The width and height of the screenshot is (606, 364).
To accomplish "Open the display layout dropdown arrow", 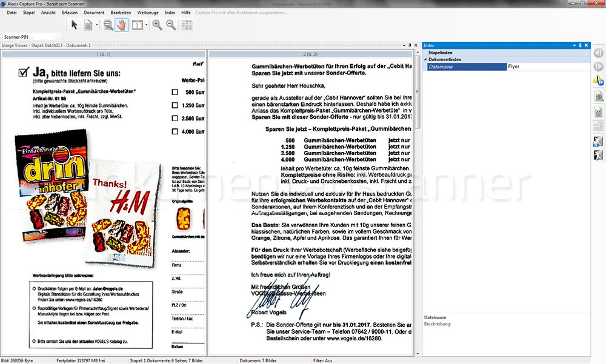I will tap(147, 25).
